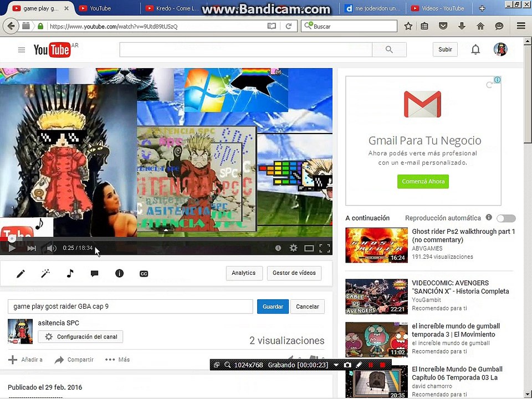
Task: Pause the Bandicam recording
Action: 371,365
